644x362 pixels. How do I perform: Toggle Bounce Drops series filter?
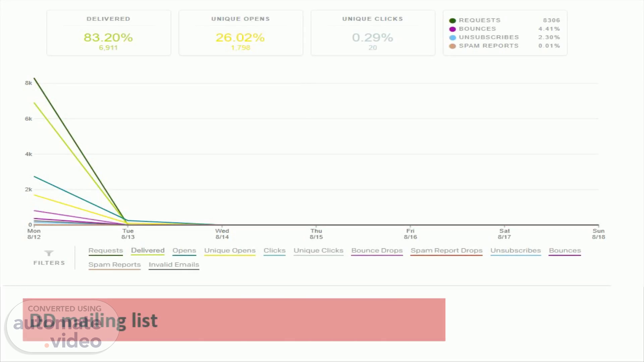pyautogui.click(x=377, y=251)
